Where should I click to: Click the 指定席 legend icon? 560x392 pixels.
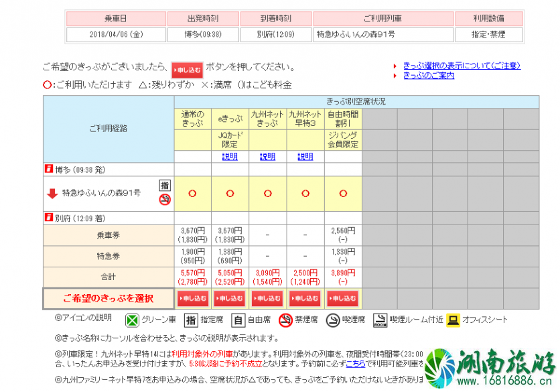tap(191, 320)
